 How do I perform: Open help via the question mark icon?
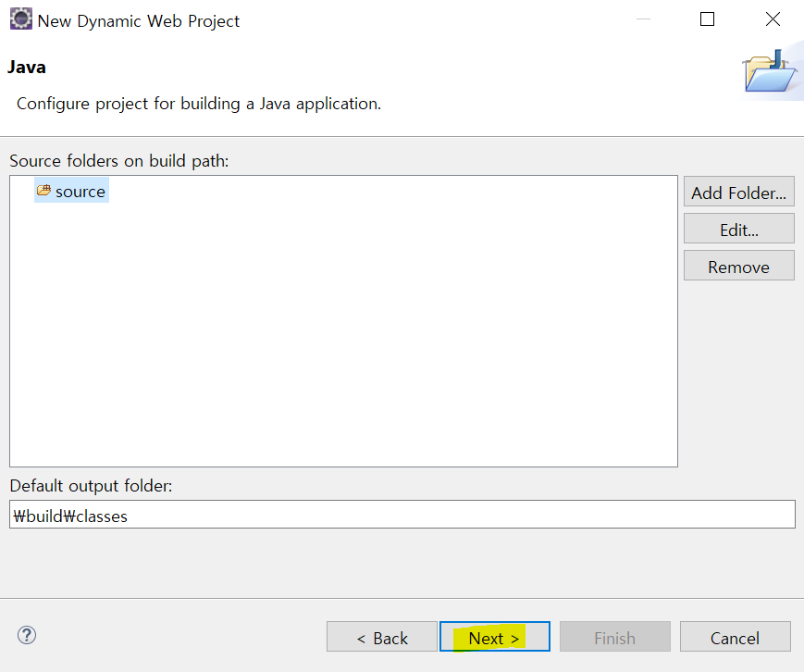pyautogui.click(x=27, y=635)
